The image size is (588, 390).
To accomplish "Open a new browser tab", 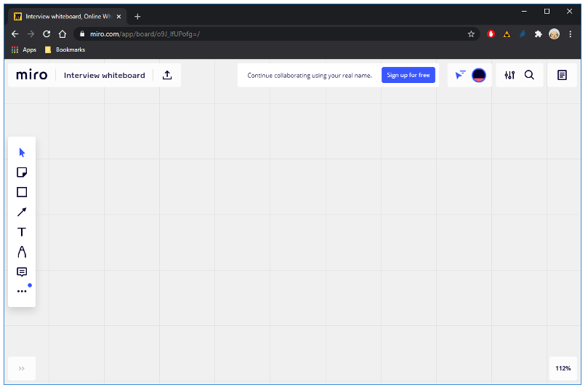I will [x=137, y=16].
